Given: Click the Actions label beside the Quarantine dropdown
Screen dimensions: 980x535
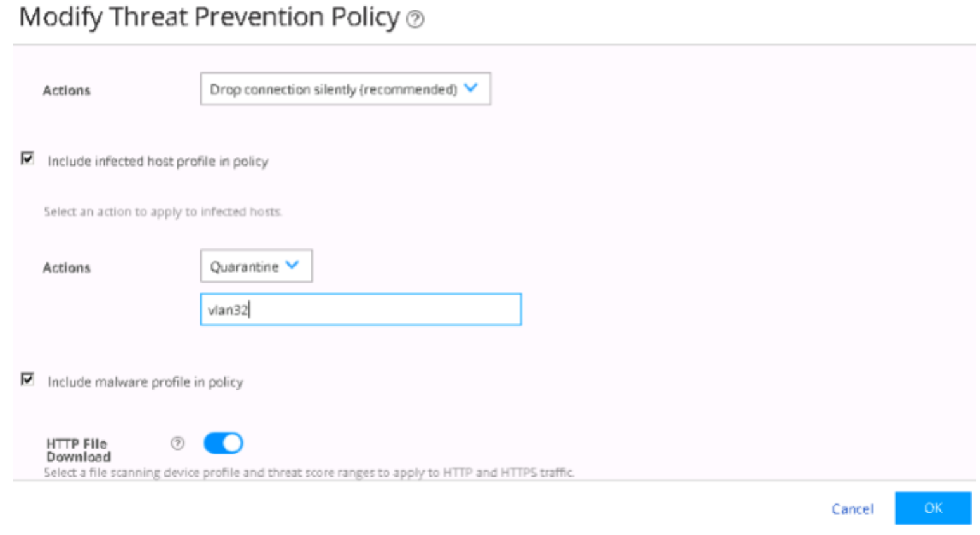Looking at the screenshot, I should click(x=67, y=267).
